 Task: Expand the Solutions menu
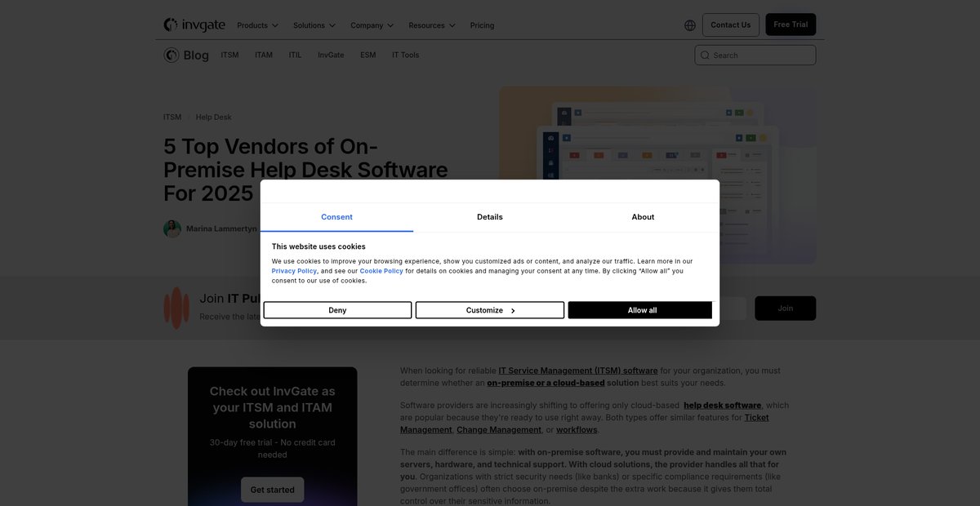click(314, 25)
